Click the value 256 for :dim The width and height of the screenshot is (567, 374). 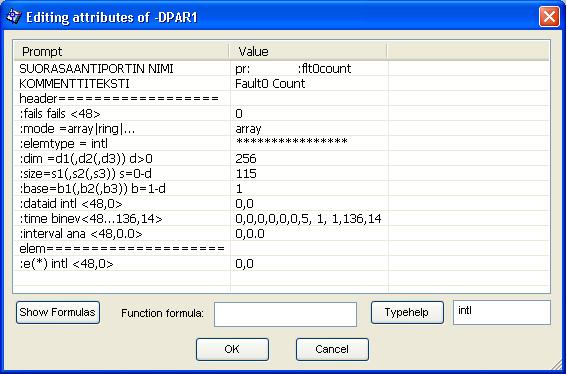click(x=246, y=159)
